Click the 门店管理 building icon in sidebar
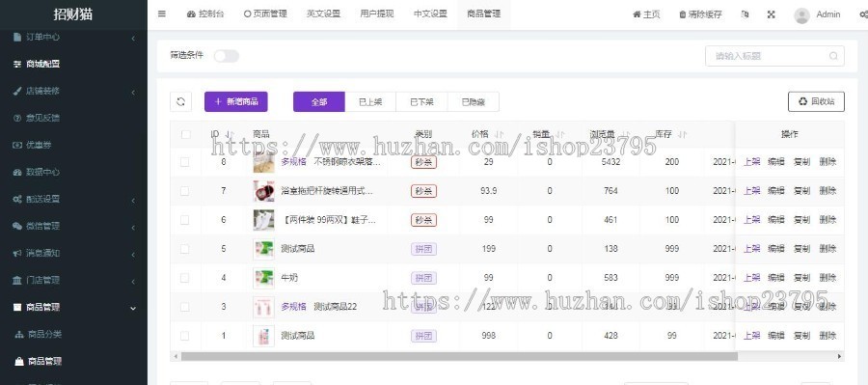 (x=17, y=280)
